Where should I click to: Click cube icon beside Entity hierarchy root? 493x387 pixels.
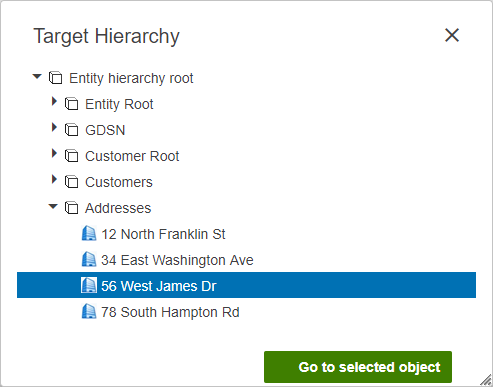(x=55, y=78)
